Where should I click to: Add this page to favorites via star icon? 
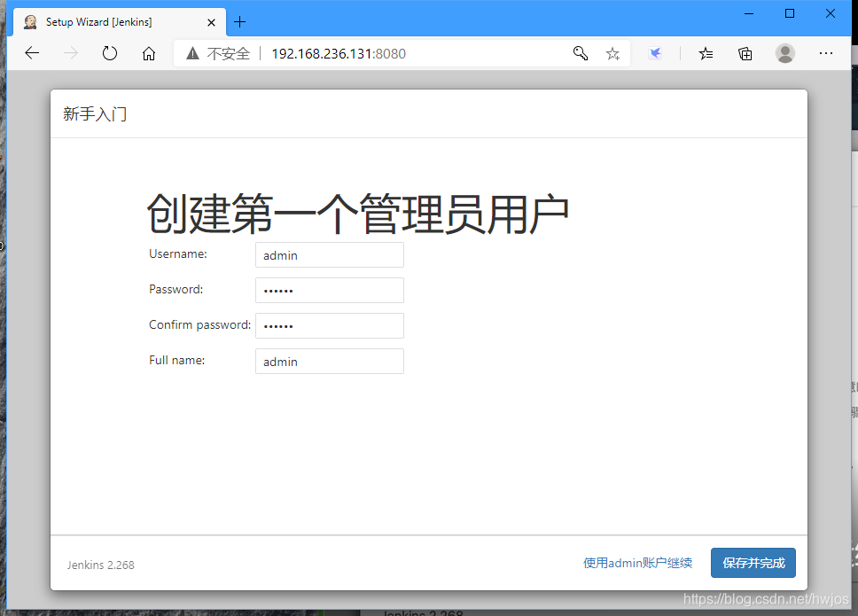[612, 53]
